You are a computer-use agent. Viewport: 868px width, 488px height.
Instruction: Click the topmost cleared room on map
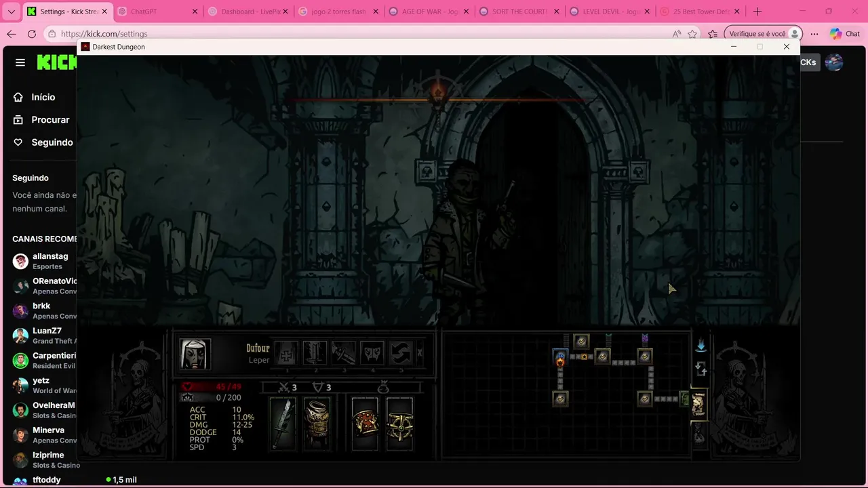click(581, 341)
